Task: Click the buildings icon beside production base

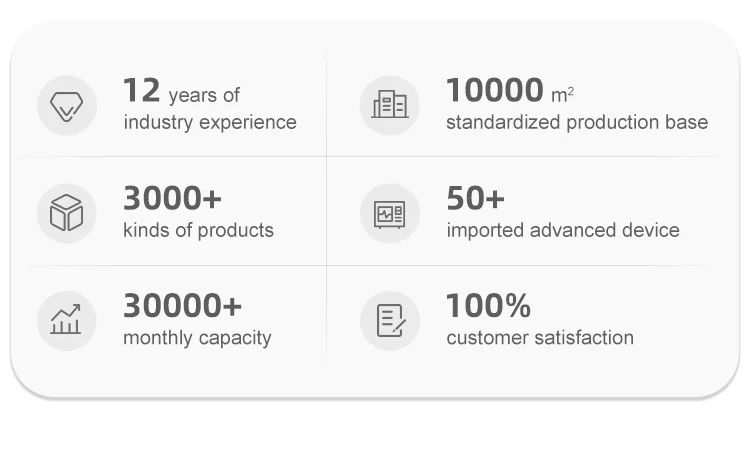Action: tap(389, 105)
